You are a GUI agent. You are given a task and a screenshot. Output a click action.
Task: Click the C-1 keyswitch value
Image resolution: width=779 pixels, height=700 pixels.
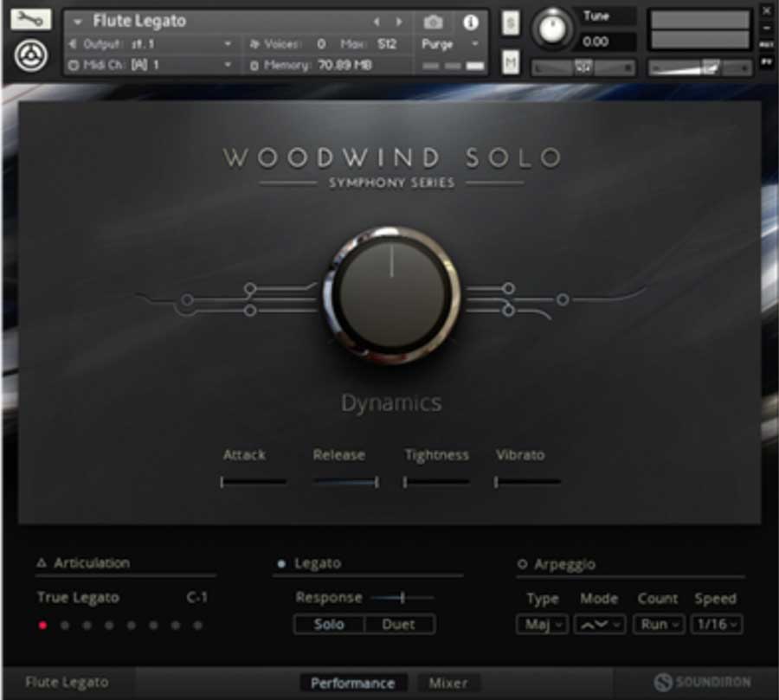[x=197, y=597]
